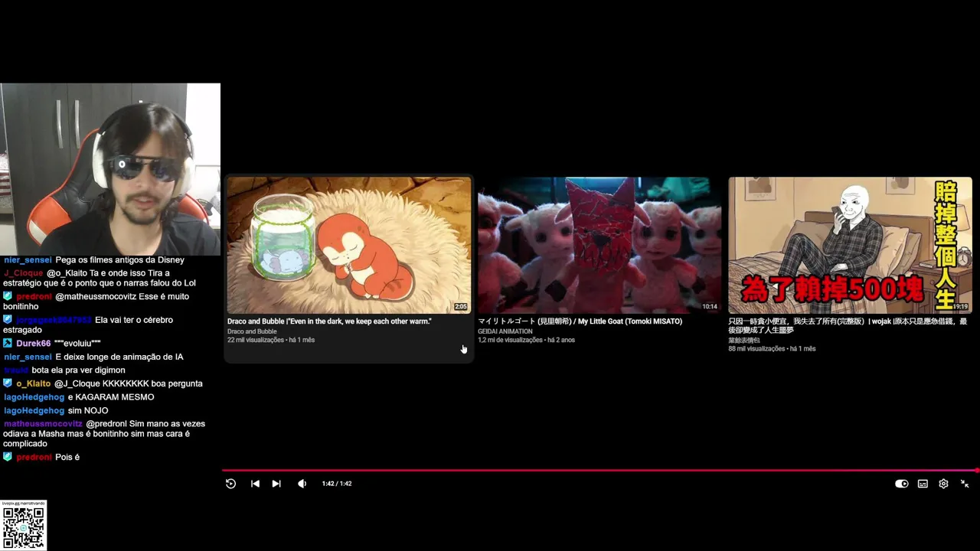Click the badge beside predroni's "Esse é muito" message
This screenshot has width=980, height=551.
point(8,296)
